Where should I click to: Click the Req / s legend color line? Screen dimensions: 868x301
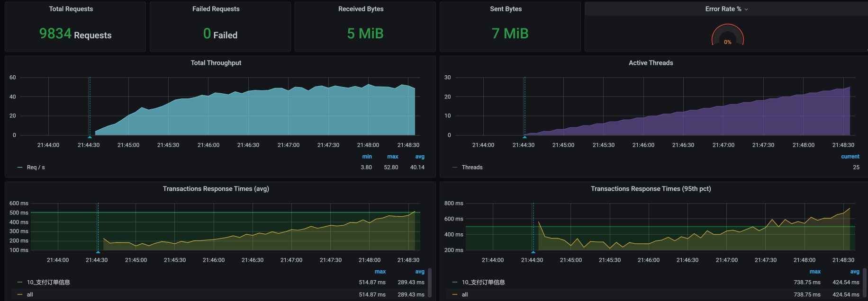point(20,168)
